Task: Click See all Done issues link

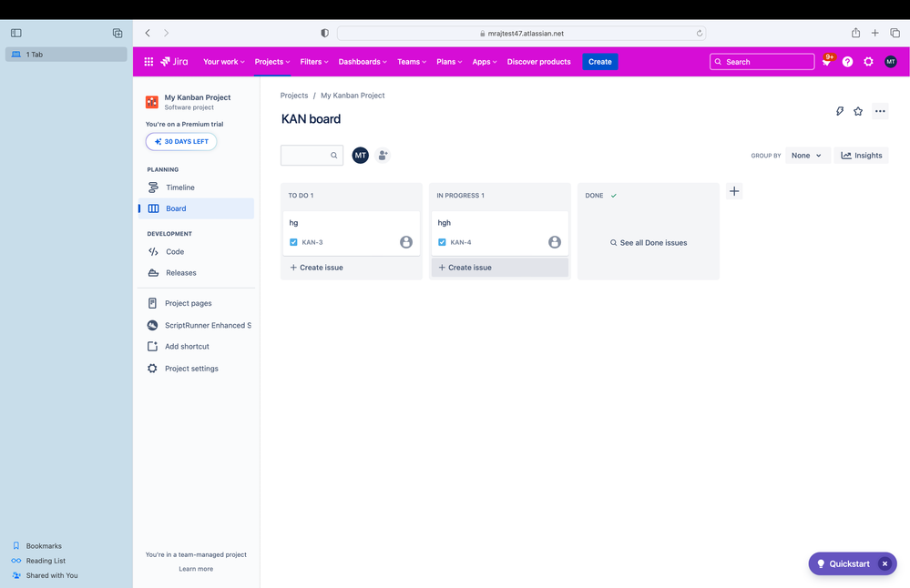Action: point(649,242)
